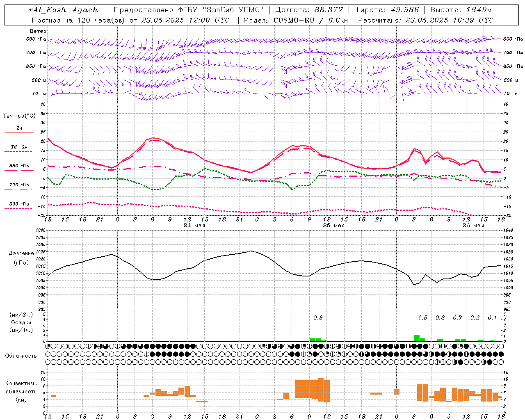Click the 'Td 2м' dew point legend entry
Screen dimensions: 525x420
tap(19, 147)
